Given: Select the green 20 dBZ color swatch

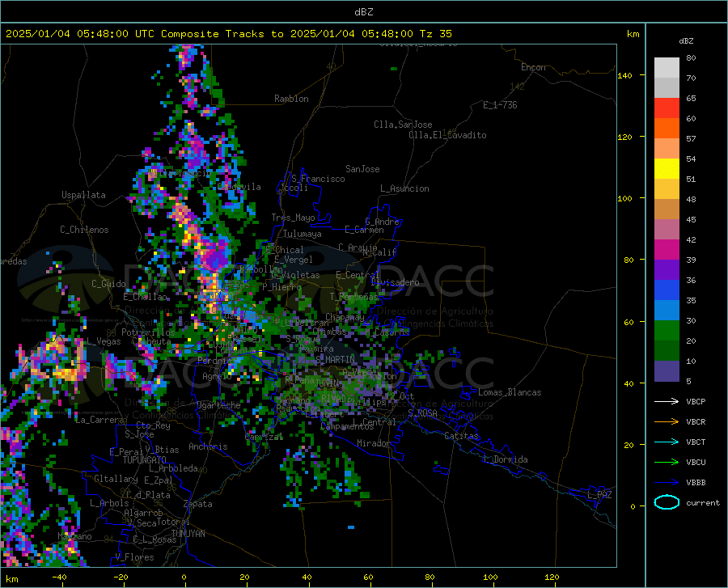Looking at the screenshot, I should (x=667, y=331).
